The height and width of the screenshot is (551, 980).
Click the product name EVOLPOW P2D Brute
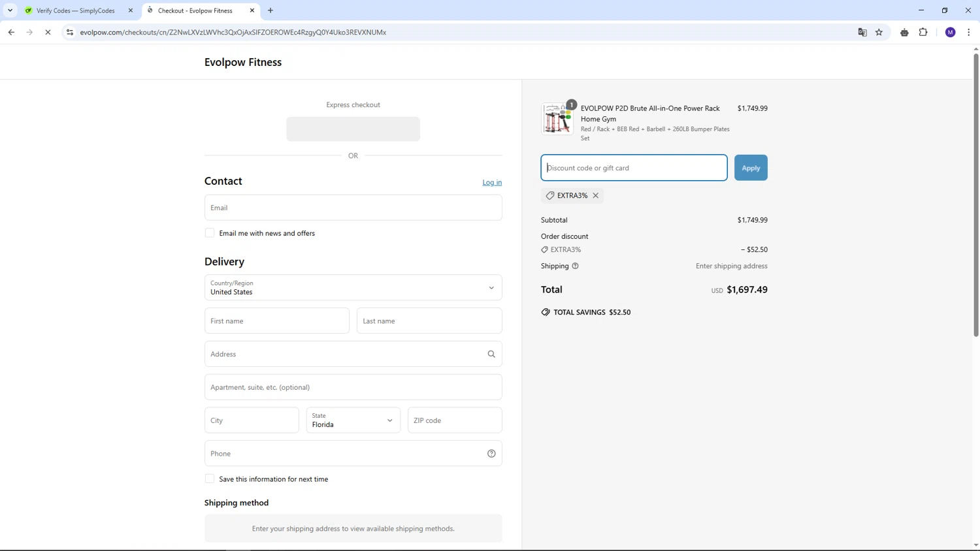point(650,114)
